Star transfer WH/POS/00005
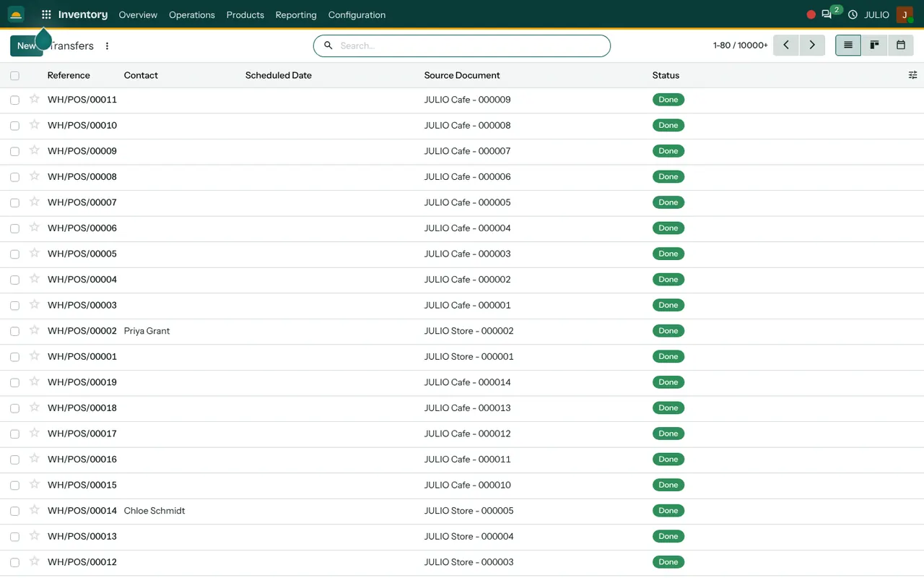Screen dimensions: 924x578 34,253
